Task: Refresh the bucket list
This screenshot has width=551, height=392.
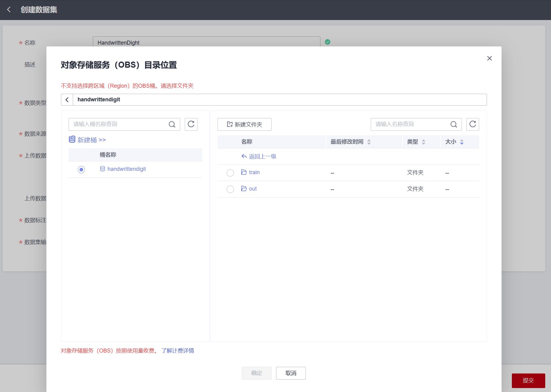Action: 191,124
